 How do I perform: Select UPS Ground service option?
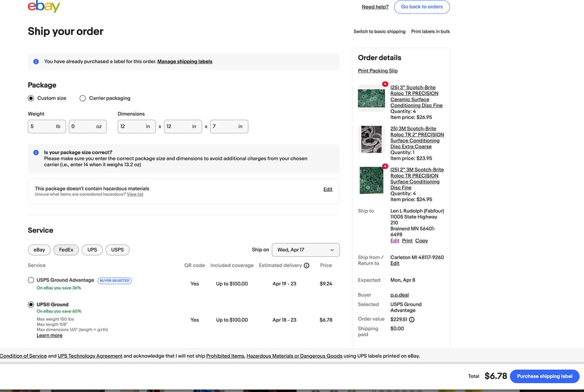(x=31, y=304)
